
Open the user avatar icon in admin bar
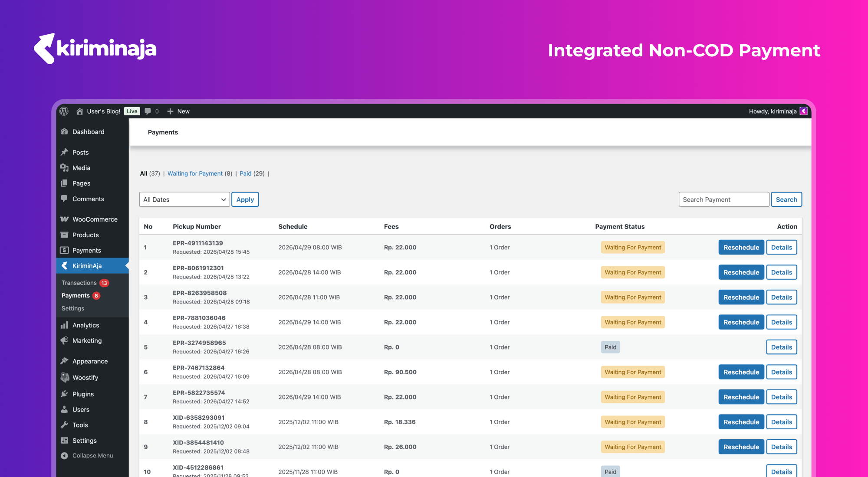(x=804, y=111)
